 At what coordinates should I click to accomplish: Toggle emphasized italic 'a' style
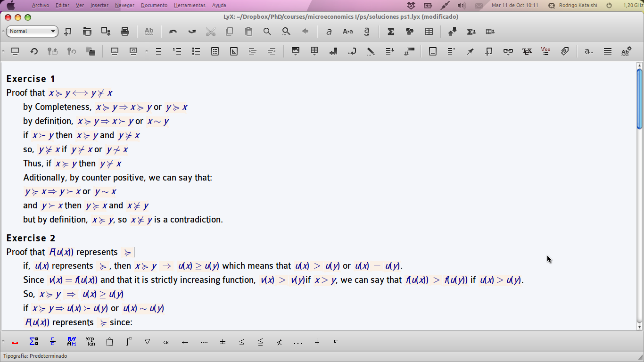coord(329,32)
